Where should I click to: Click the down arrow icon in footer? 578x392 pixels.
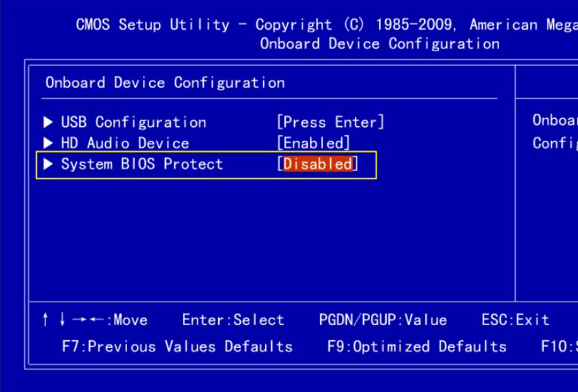[x=62, y=320]
